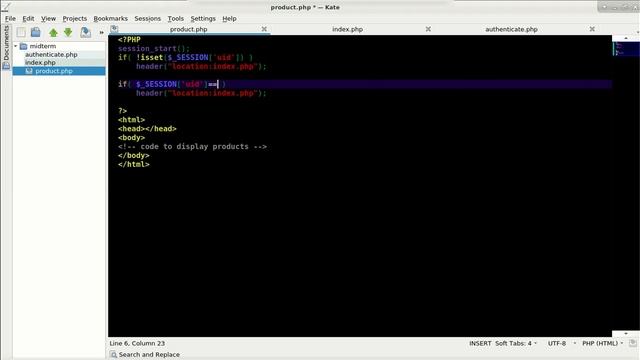Click the '<!-- code to display products -->' comment
The image size is (640, 360).
tap(192, 147)
